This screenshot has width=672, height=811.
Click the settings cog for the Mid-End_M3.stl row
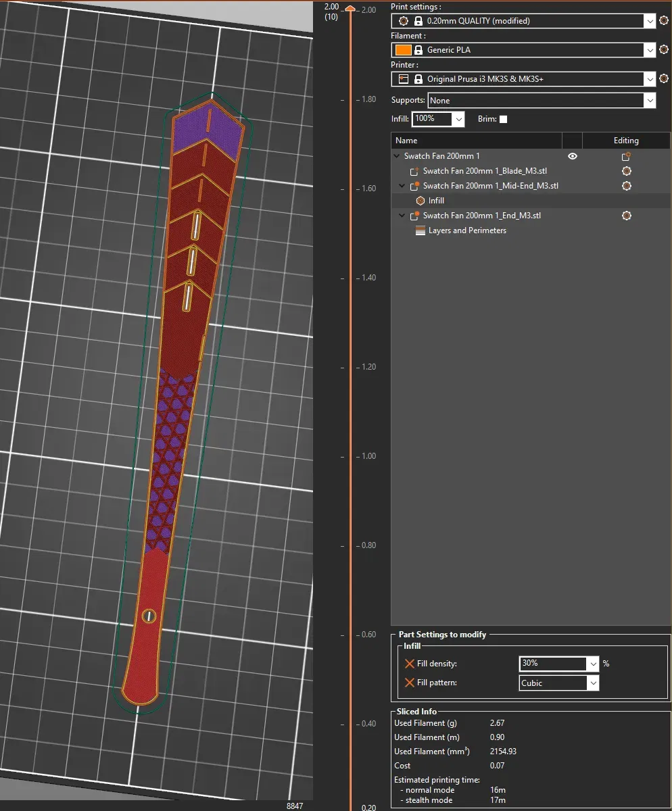coord(626,186)
